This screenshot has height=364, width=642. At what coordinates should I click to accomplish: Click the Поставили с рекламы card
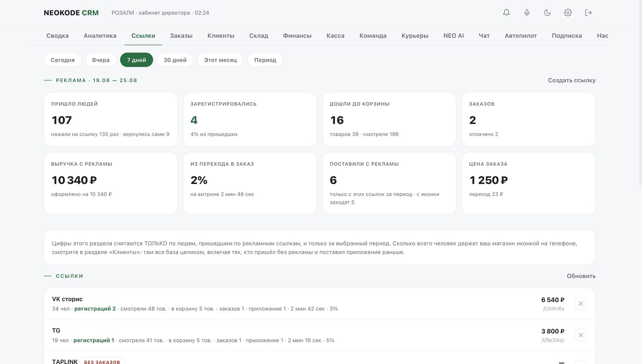coord(389,183)
